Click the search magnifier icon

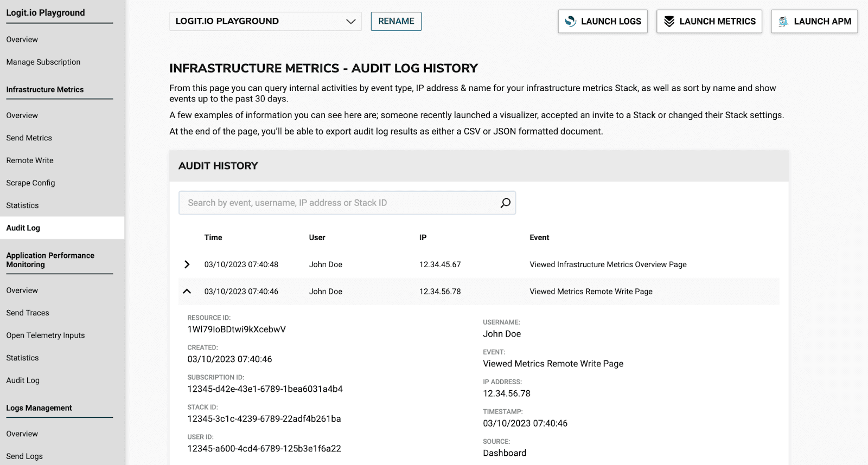click(x=505, y=203)
